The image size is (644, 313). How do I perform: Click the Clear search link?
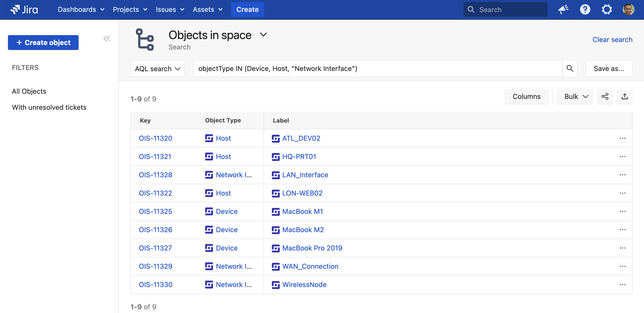pos(612,40)
